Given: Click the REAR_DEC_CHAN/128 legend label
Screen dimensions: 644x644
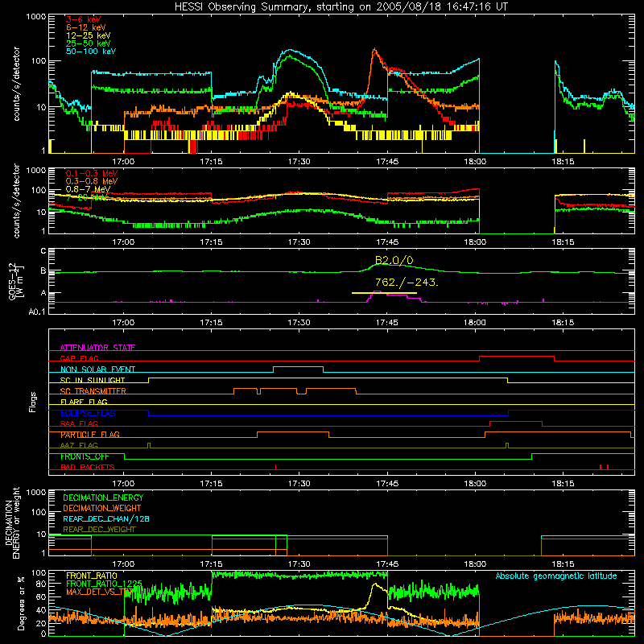Looking at the screenshot, I should [106, 518].
